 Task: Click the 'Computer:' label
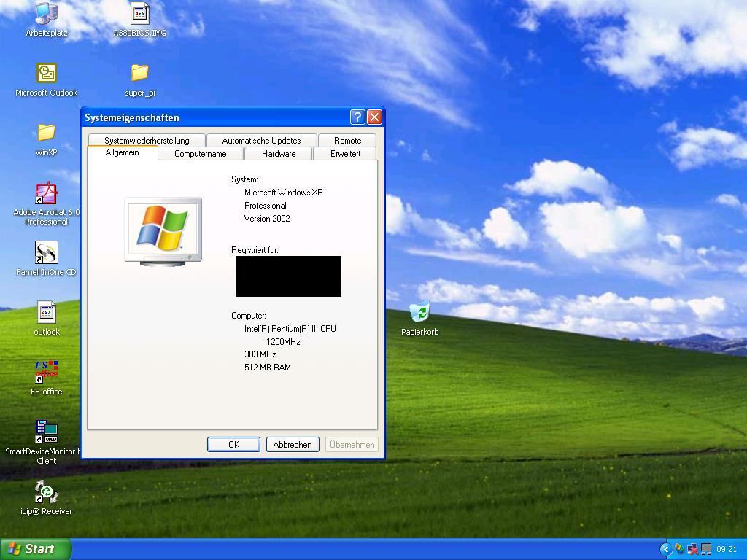click(249, 316)
